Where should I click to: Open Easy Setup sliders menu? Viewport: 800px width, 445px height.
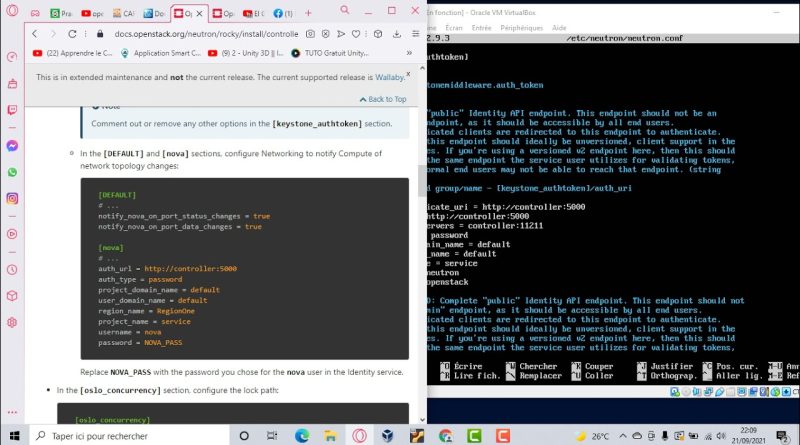click(416, 34)
